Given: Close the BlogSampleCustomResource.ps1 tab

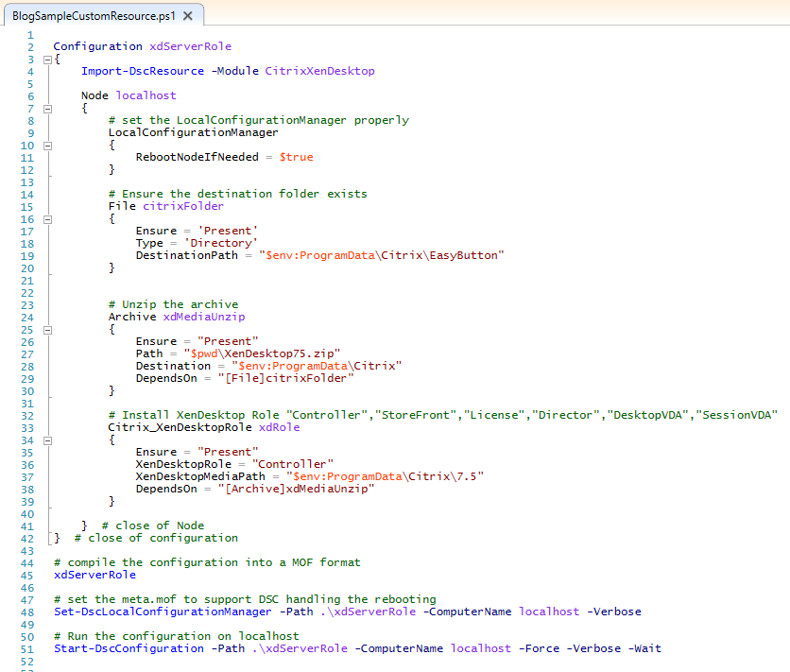Looking at the screenshot, I should [188, 16].
